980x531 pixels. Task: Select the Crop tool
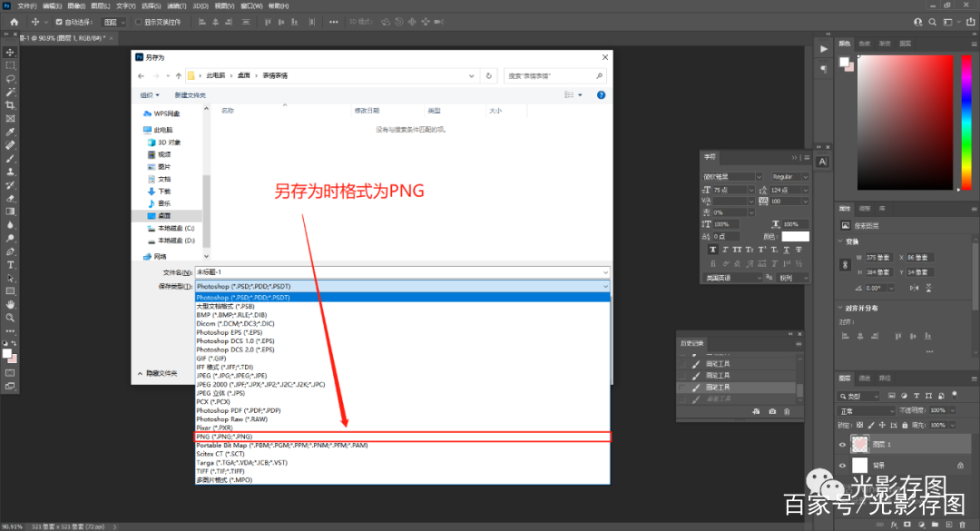point(10,105)
